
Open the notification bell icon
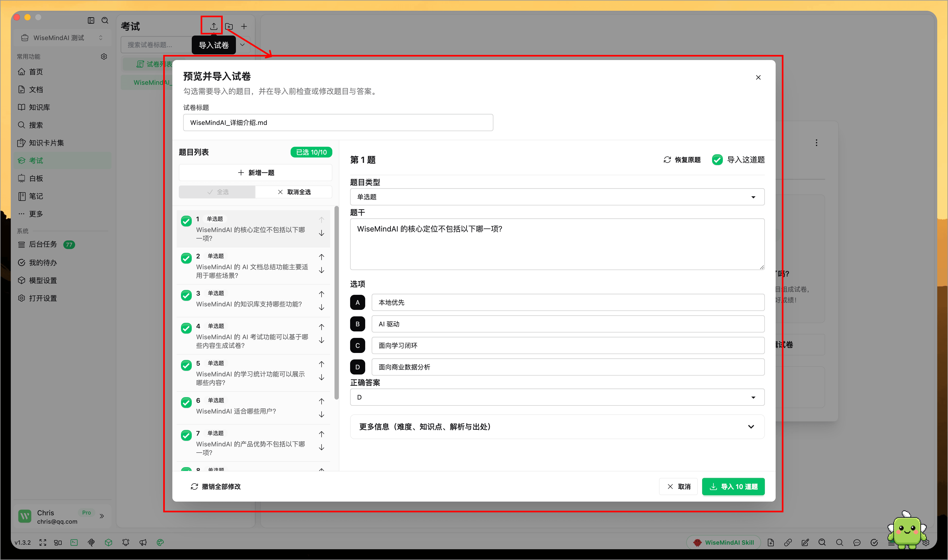pos(126,542)
